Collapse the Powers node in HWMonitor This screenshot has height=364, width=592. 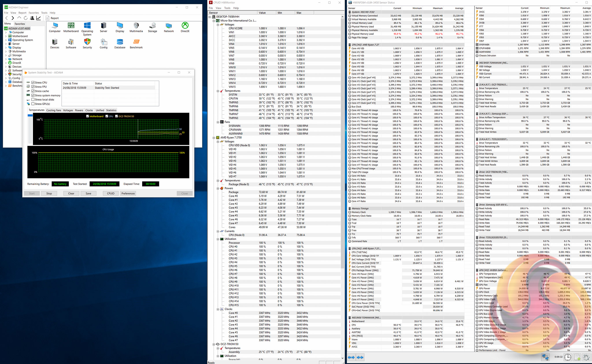218,188
